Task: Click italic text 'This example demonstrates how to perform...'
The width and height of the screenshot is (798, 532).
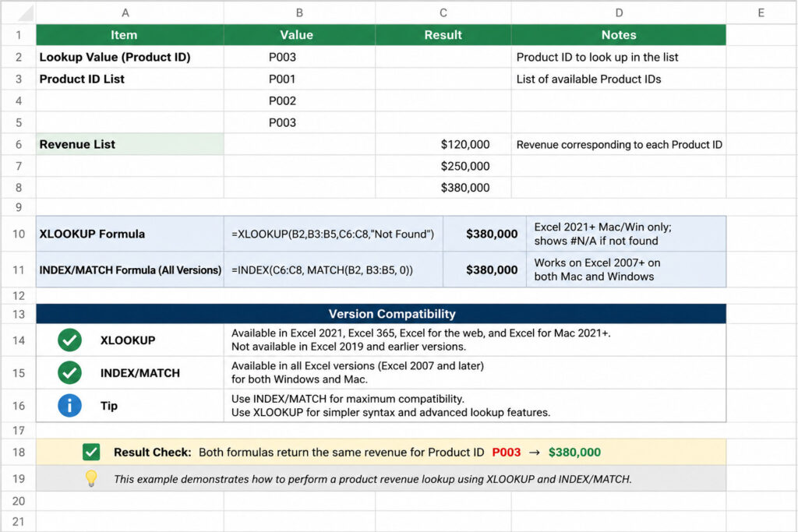Action: click(x=373, y=479)
